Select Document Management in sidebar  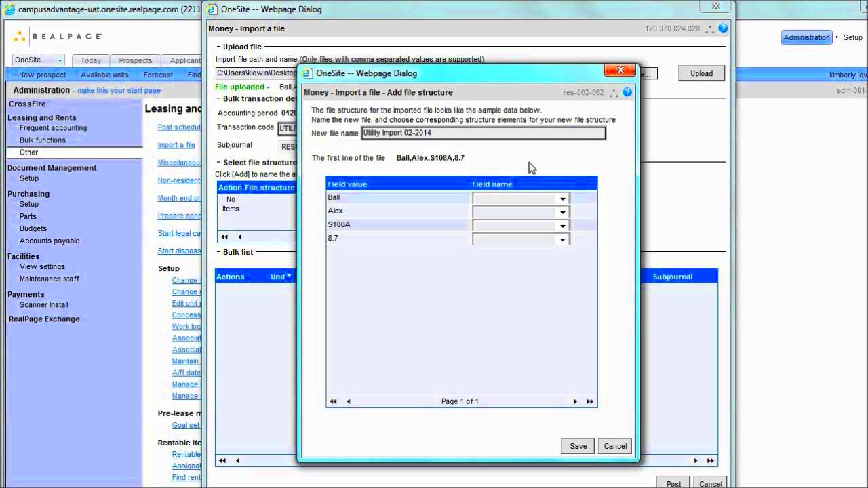click(52, 167)
